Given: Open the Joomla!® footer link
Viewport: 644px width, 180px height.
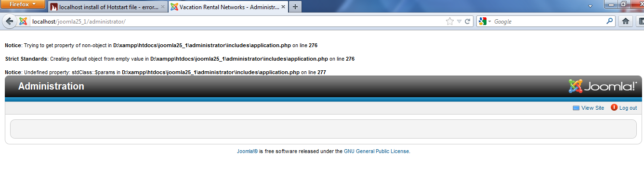Looking at the screenshot, I should click(x=247, y=151).
